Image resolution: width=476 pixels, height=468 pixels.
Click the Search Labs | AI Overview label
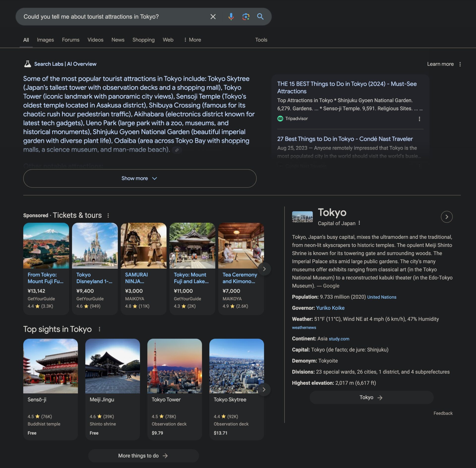click(65, 64)
